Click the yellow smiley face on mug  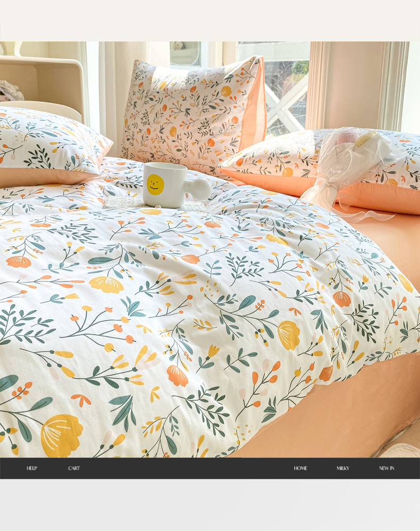(155, 184)
